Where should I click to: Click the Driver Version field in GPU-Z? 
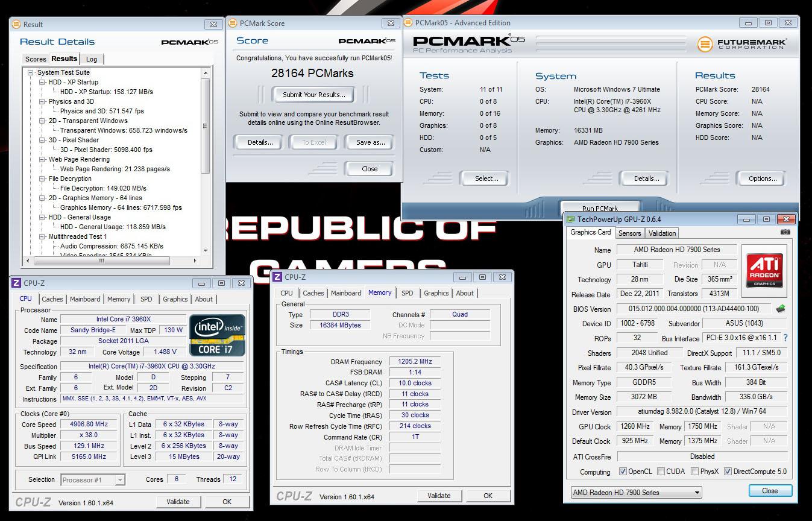(x=702, y=412)
